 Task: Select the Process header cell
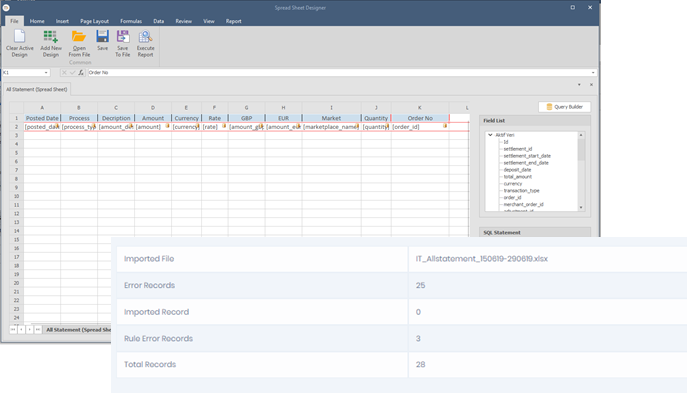[x=79, y=118]
